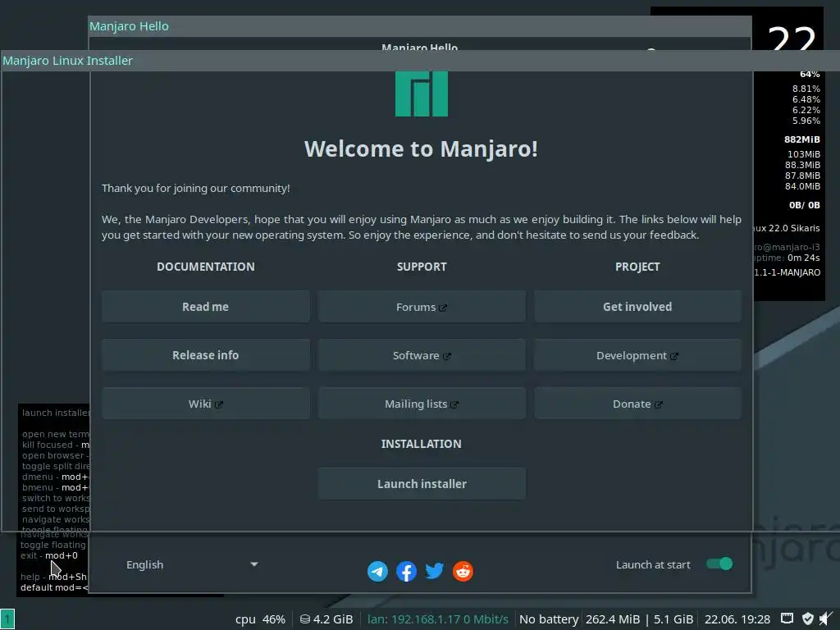Click the Get involved button

[637, 307]
